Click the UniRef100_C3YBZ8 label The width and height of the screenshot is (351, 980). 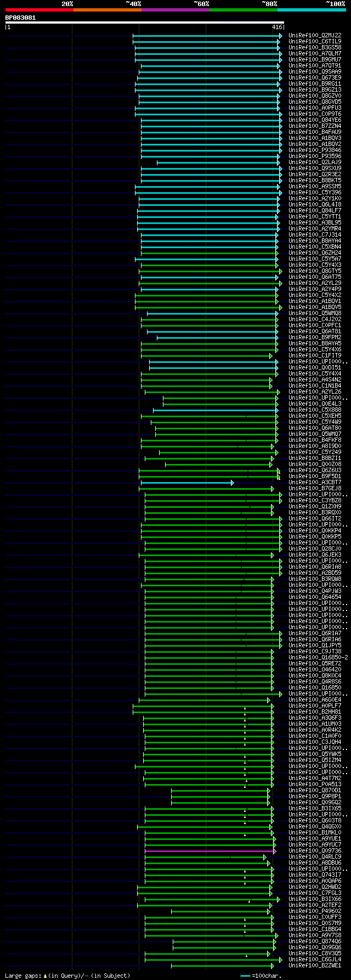315,500
